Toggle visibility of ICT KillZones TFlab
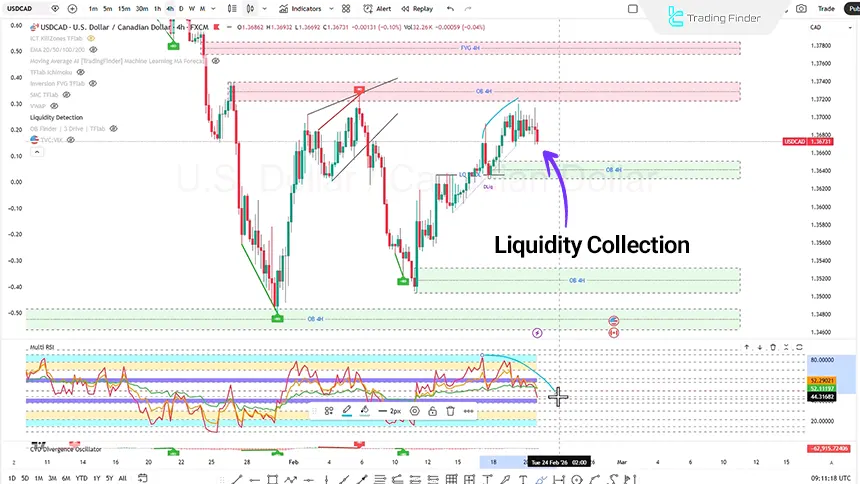 tap(91, 38)
